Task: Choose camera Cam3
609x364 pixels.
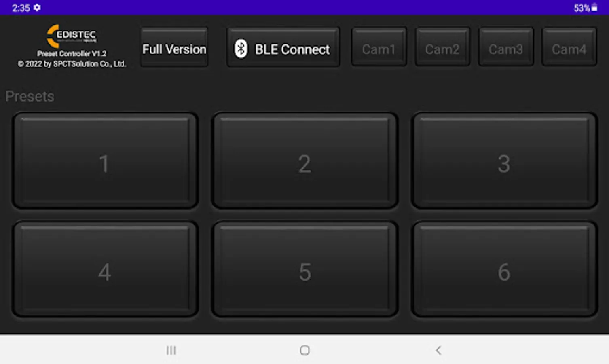Action: tap(506, 47)
